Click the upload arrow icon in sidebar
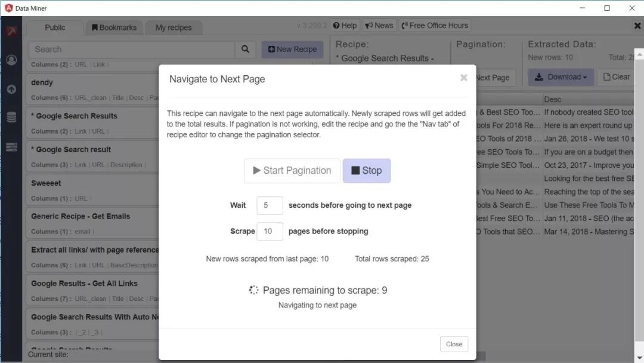Screen dimensions: 644x363 click(x=11, y=89)
